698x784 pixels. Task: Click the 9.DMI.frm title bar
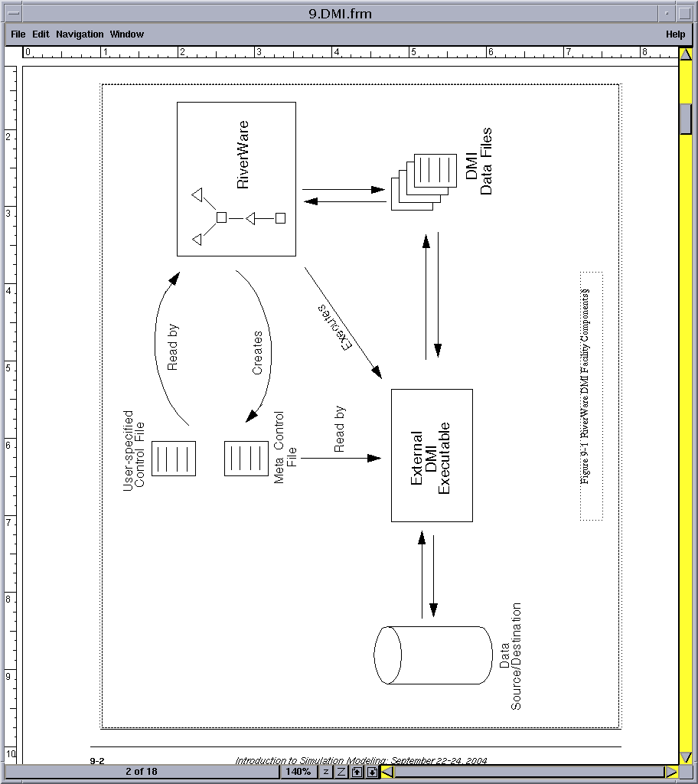pos(340,13)
